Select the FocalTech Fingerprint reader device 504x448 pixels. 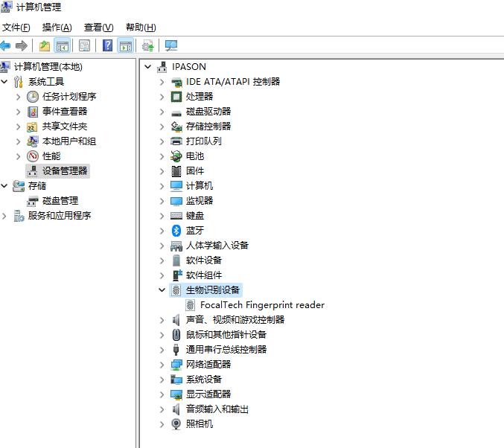tap(262, 304)
